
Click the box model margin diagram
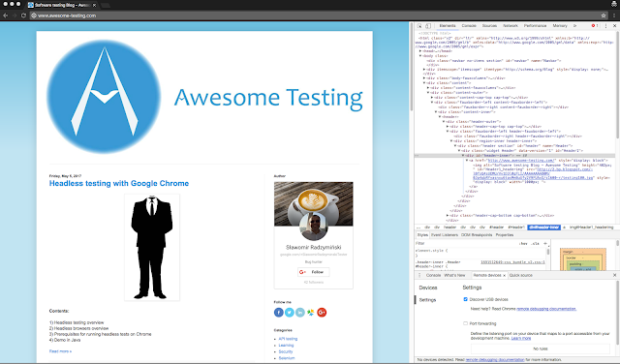tap(583, 258)
